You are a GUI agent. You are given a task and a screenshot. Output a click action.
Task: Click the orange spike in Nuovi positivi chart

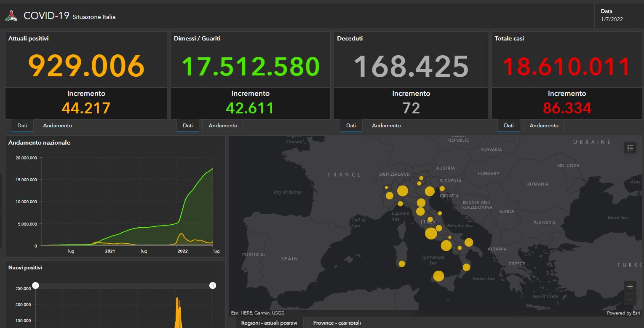click(x=178, y=312)
